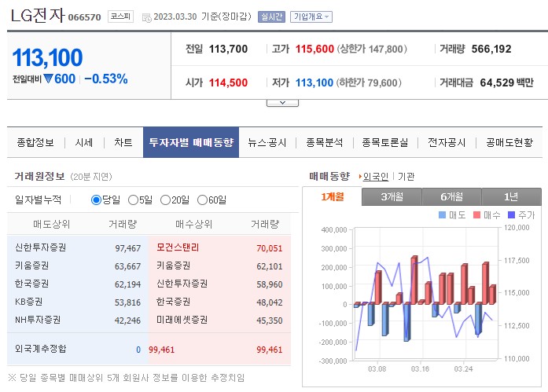Click the current price 113,100
The image size is (548, 392).
[47, 57]
